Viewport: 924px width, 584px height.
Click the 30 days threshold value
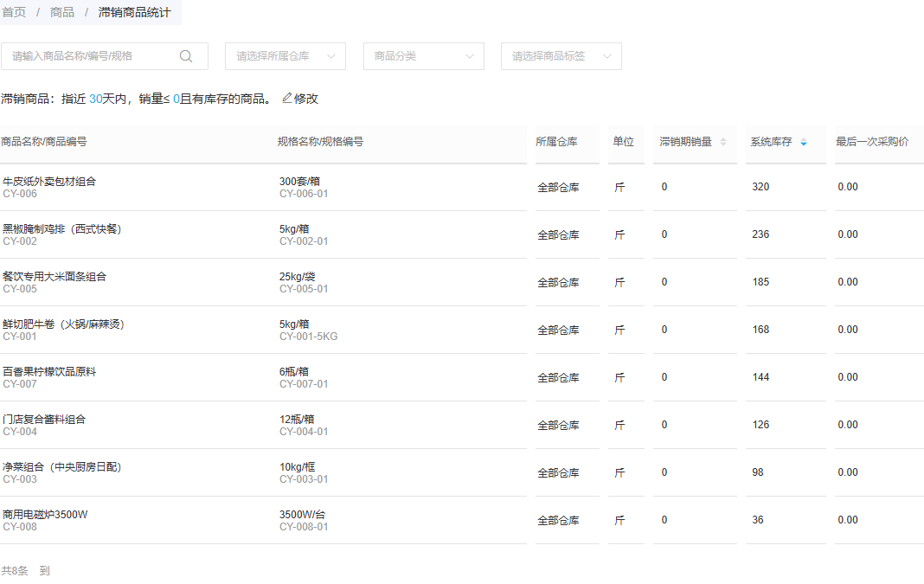[x=95, y=99]
